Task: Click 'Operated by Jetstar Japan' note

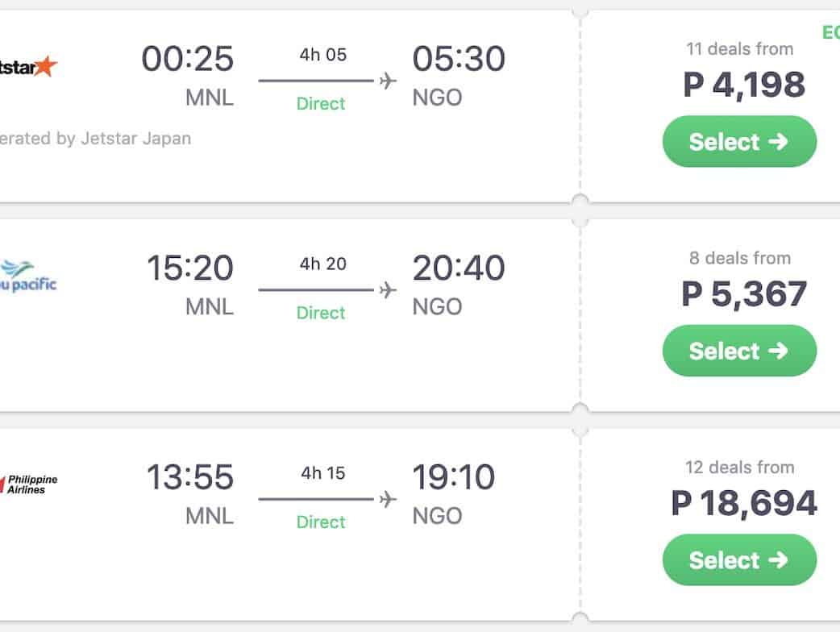Action: 96,139
